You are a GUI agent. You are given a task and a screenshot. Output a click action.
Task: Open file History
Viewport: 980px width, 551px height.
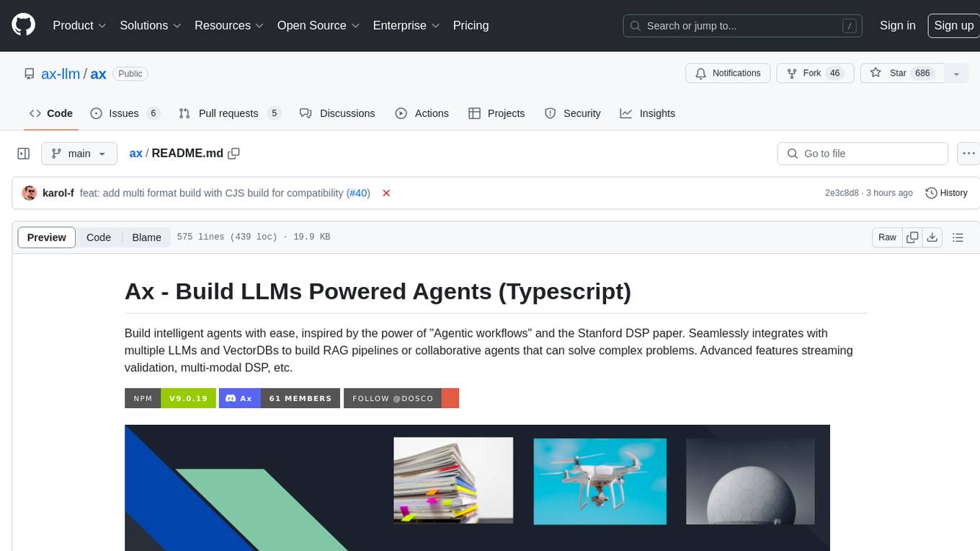tap(946, 193)
